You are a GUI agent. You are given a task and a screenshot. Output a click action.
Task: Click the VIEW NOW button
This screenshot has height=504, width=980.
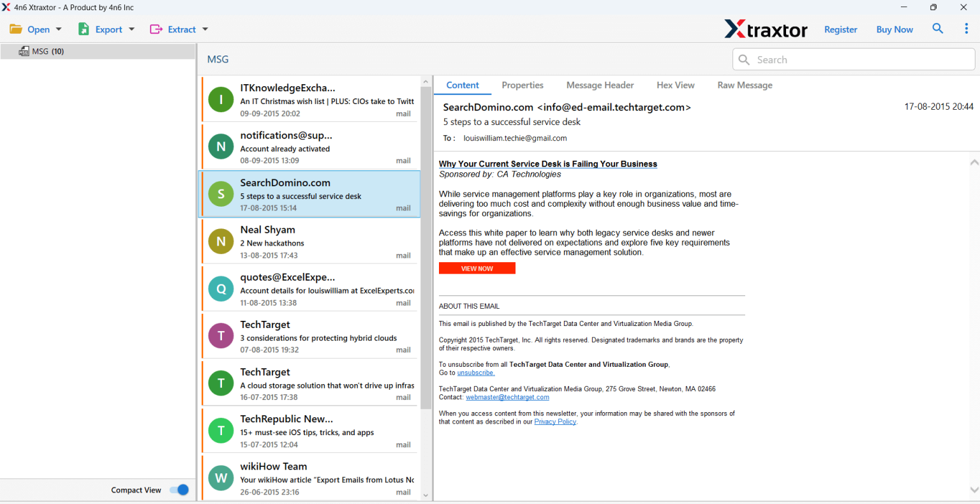pyautogui.click(x=477, y=268)
